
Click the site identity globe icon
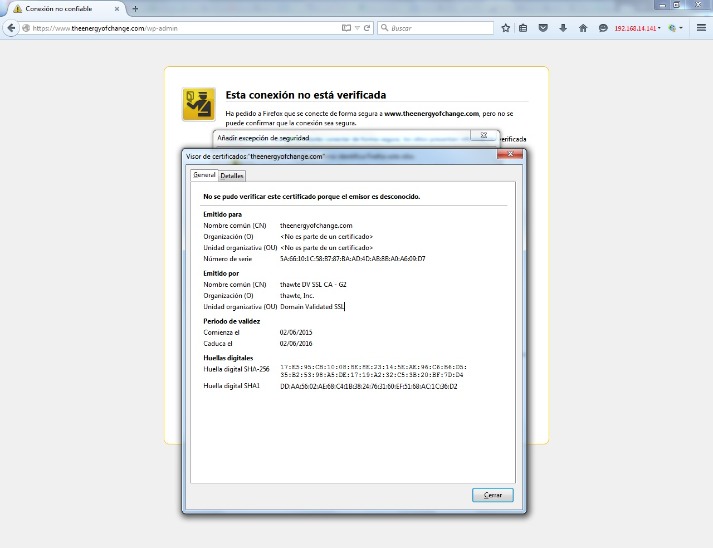click(x=26, y=28)
